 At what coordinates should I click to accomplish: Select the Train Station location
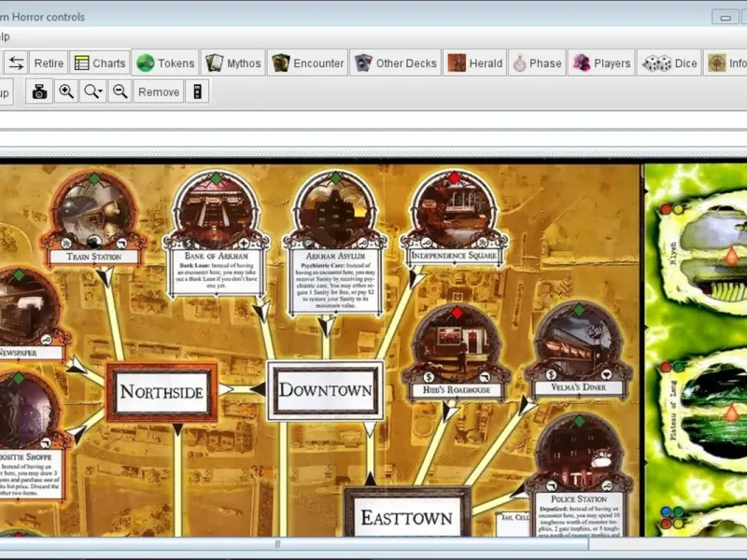[x=94, y=218]
